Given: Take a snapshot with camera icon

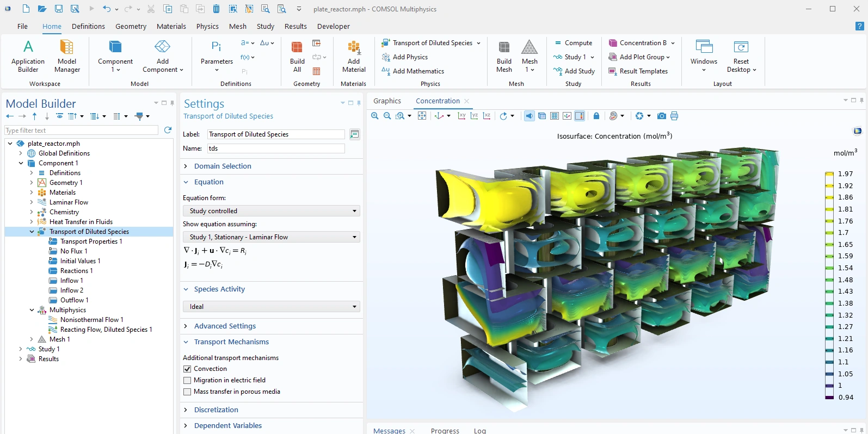Looking at the screenshot, I should [661, 116].
